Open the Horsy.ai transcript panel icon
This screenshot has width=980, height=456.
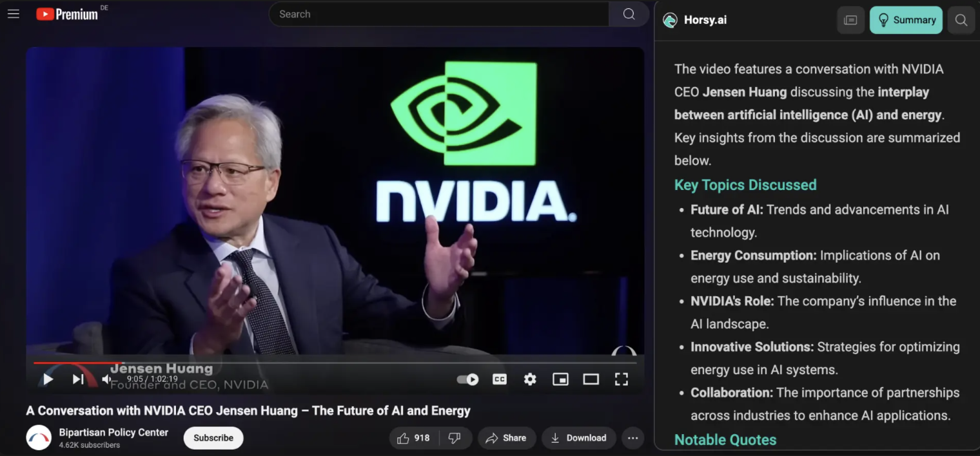[x=850, y=20]
